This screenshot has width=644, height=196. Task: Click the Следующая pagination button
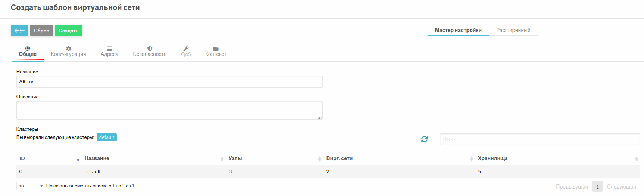[x=621, y=187]
